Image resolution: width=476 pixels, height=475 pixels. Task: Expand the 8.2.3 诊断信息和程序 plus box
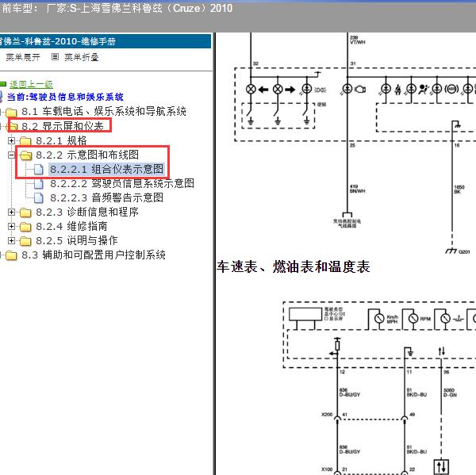[x=12, y=212]
